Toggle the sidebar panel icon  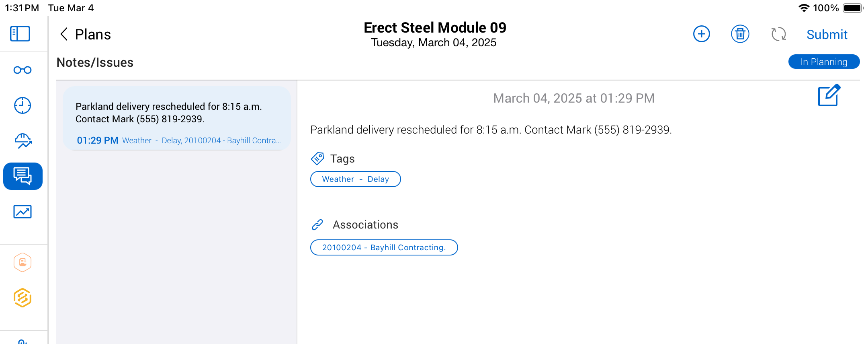coord(20,34)
